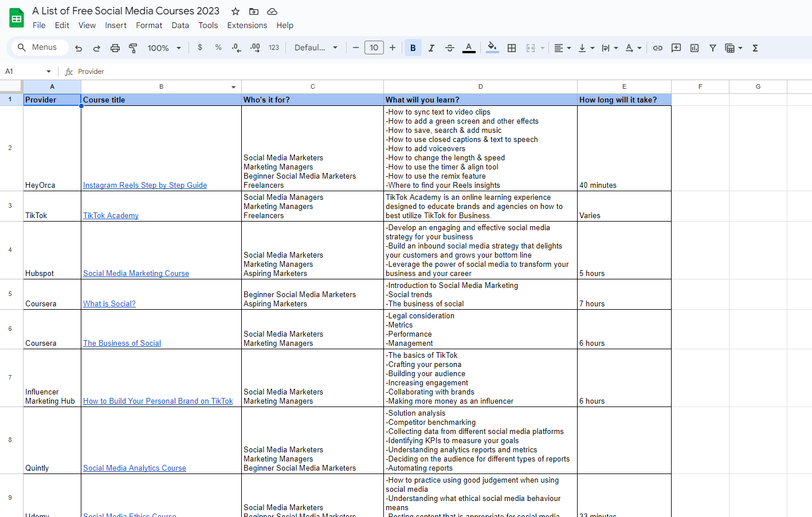Star this spreadsheet

click(236, 11)
